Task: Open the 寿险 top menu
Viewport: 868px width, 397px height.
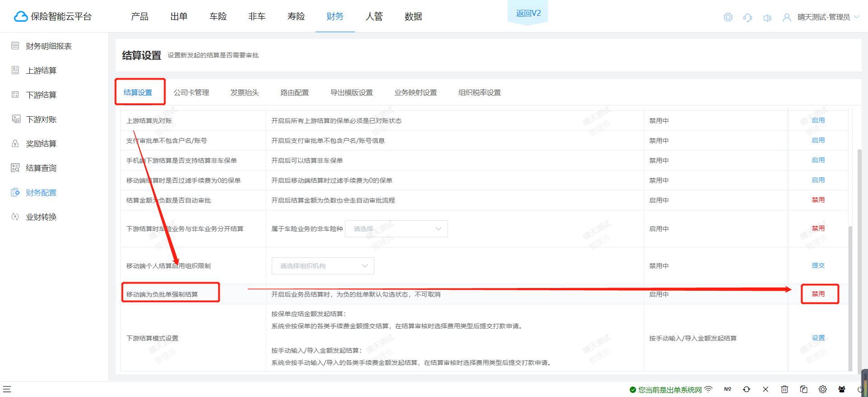Action: [296, 17]
